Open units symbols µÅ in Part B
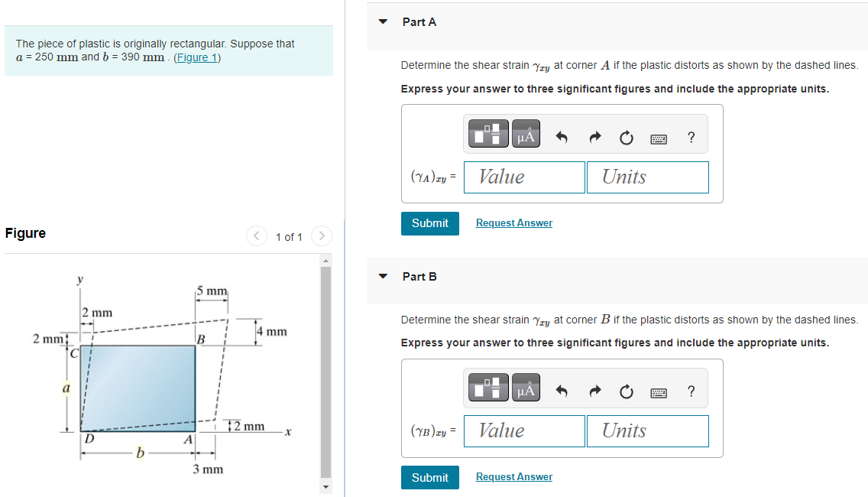The height and width of the screenshot is (497, 868). pos(526,388)
